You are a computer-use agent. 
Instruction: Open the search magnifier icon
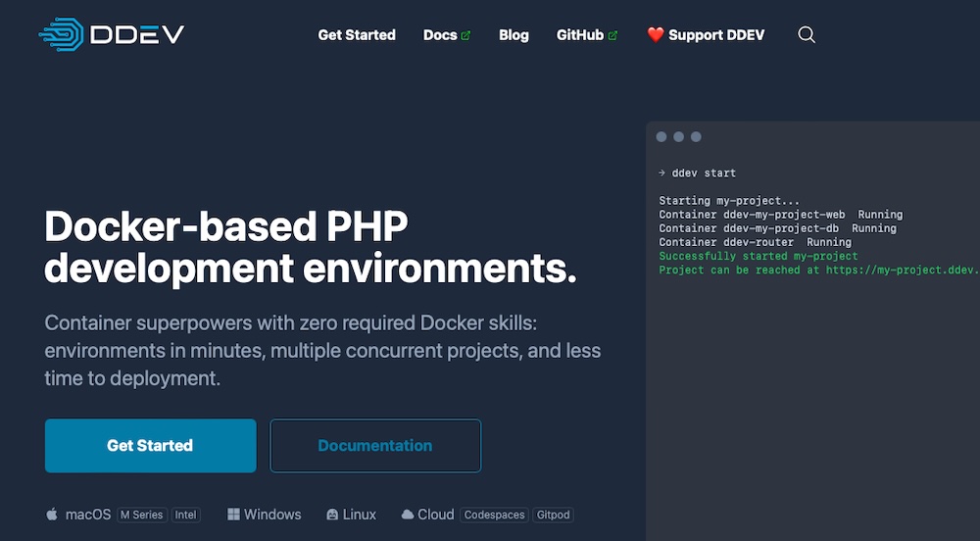point(807,34)
